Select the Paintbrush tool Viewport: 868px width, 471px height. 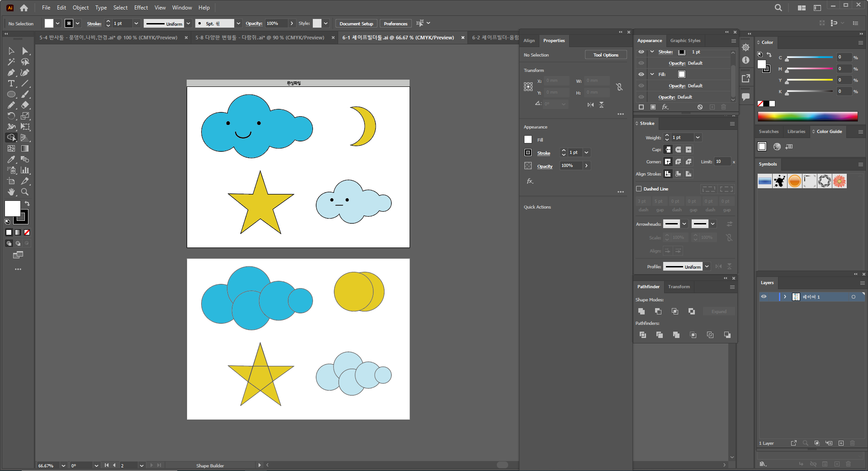coord(25,95)
